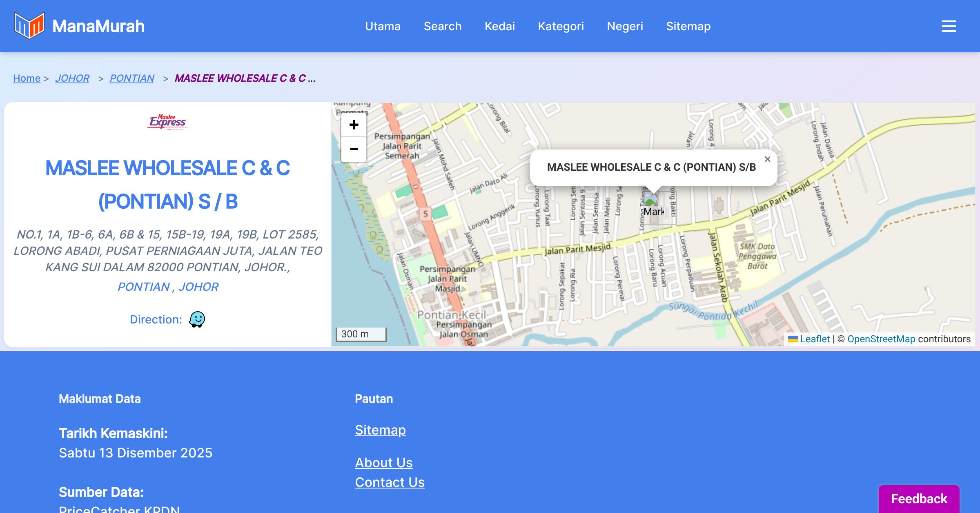The height and width of the screenshot is (513, 980).
Task: Zoom out on the map
Action: pyautogui.click(x=354, y=149)
